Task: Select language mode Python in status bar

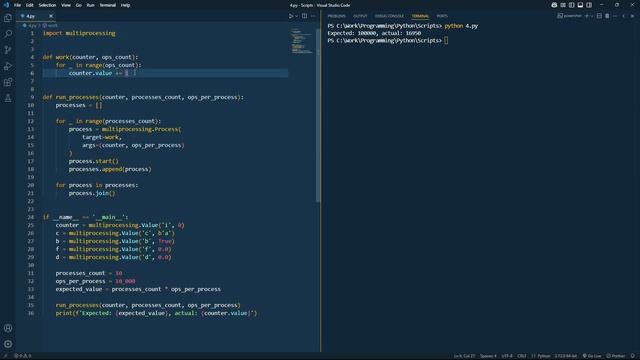Action: pos(540,356)
